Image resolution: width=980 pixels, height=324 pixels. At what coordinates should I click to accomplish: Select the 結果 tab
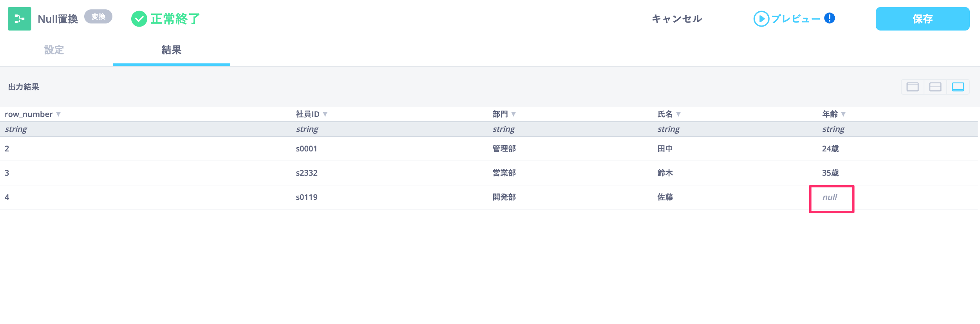coord(172,50)
